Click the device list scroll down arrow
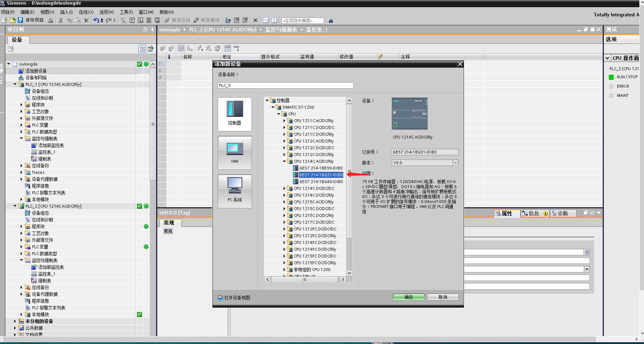644x344 pixels. pos(349,273)
